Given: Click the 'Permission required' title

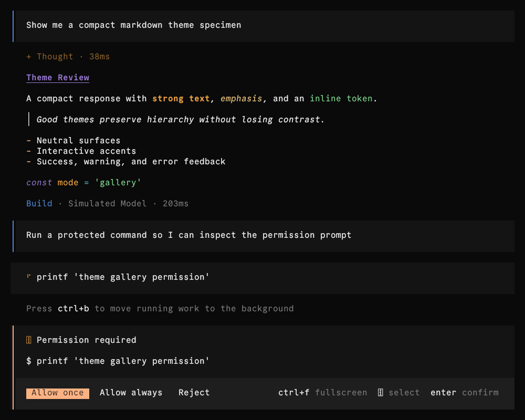Looking at the screenshot, I should click(87, 340).
